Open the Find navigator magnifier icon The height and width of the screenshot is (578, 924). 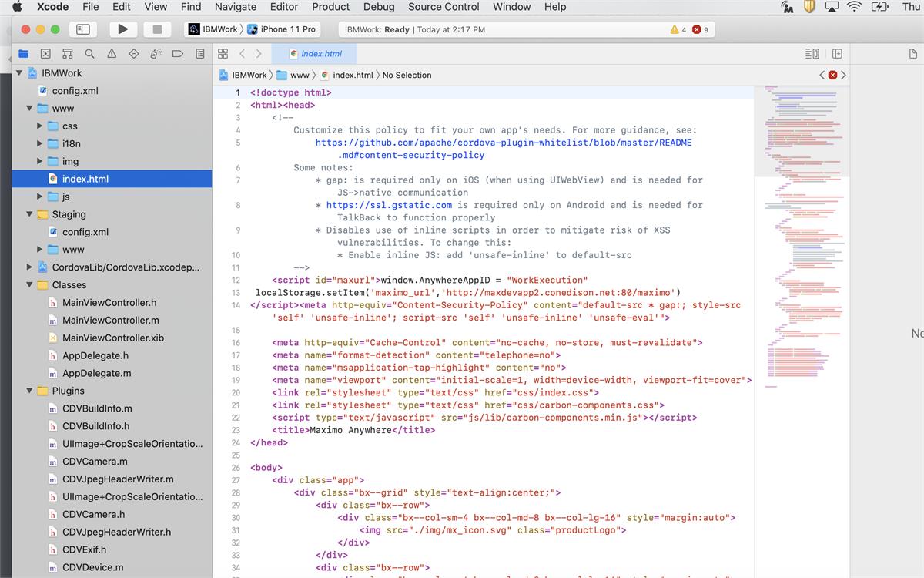89,54
